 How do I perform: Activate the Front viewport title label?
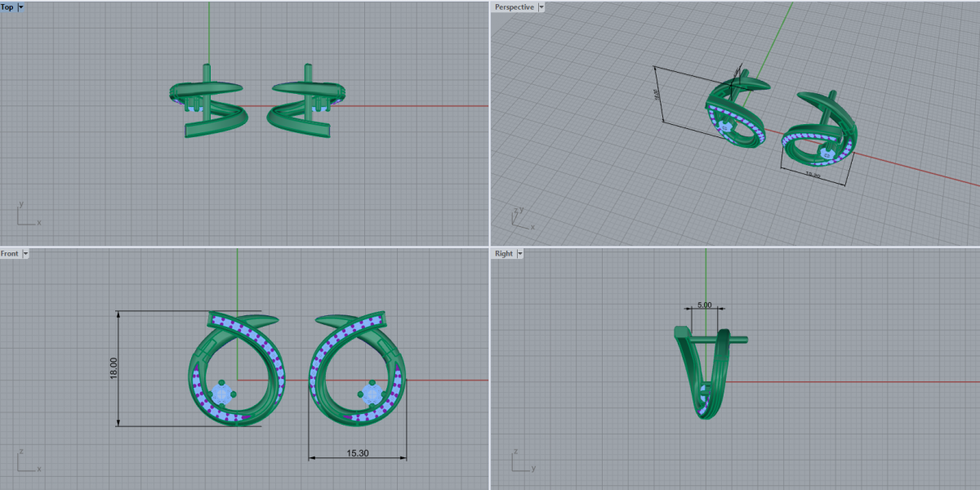tap(10, 253)
